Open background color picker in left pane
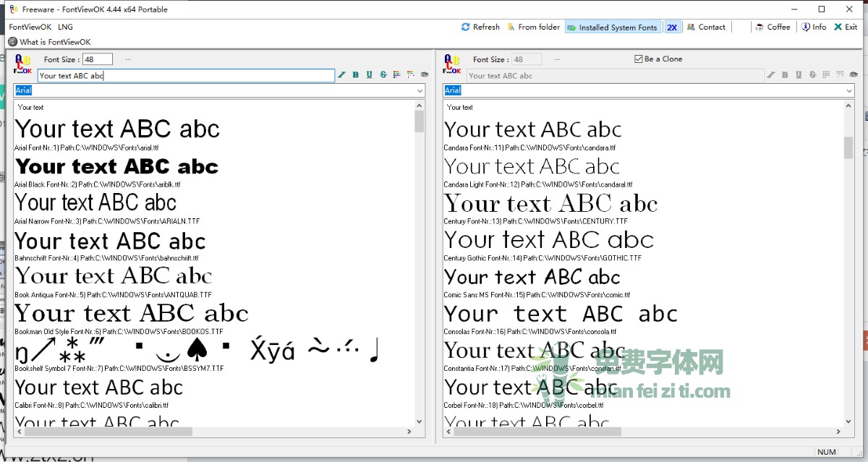 (411, 75)
